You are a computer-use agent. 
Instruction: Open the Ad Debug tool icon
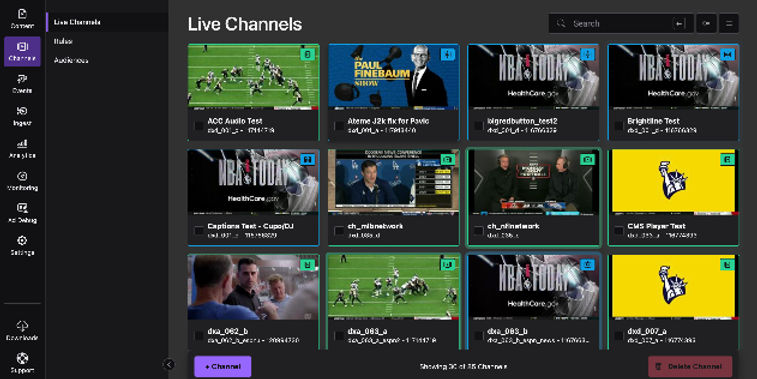pyautogui.click(x=22, y=213)
